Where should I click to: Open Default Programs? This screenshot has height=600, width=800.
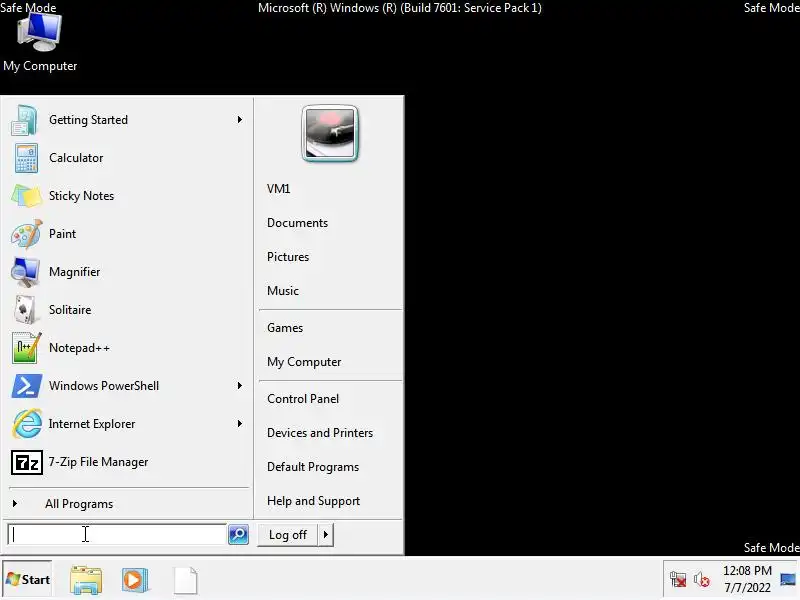(x=313, y=467)
